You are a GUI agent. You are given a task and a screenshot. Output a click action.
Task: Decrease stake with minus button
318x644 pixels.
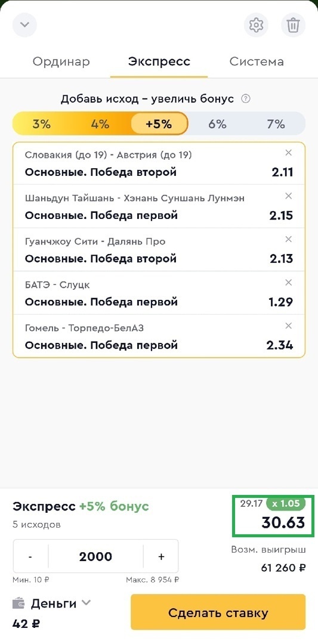30,556
